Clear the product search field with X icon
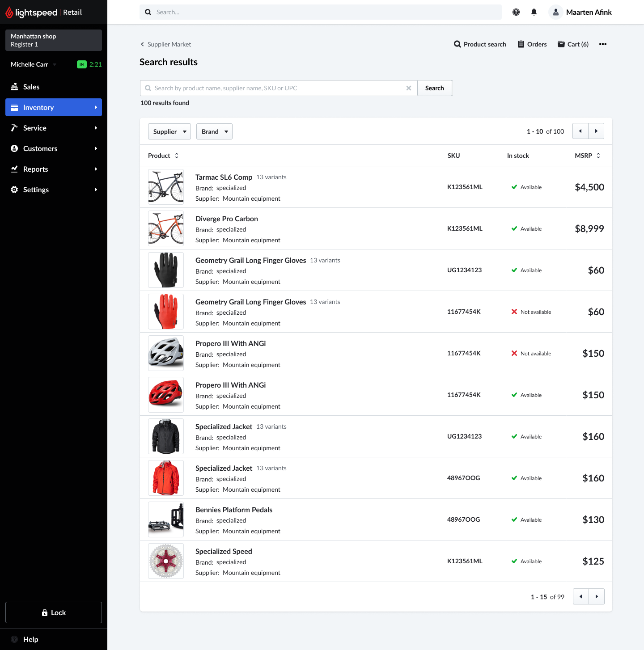644x650 pixels. pyautogui.click(x=409, y=88)
